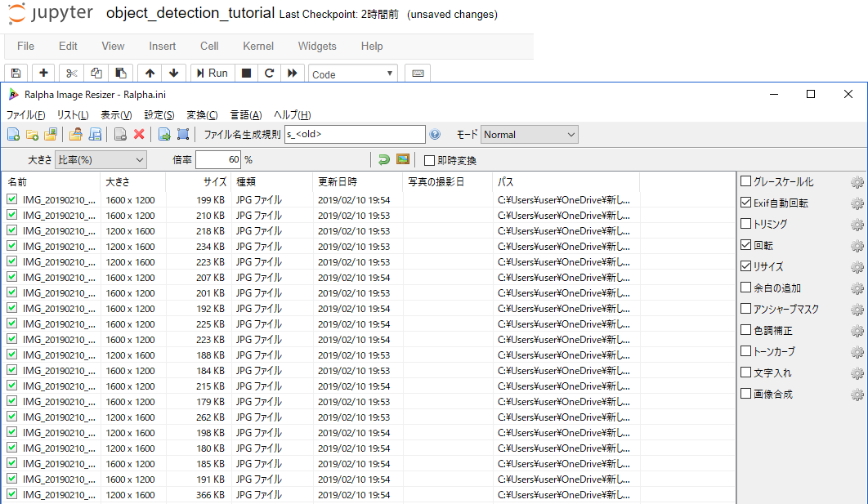Open settings gear for リサイズ
868x504 pixels.
click(x=857, y=267)
